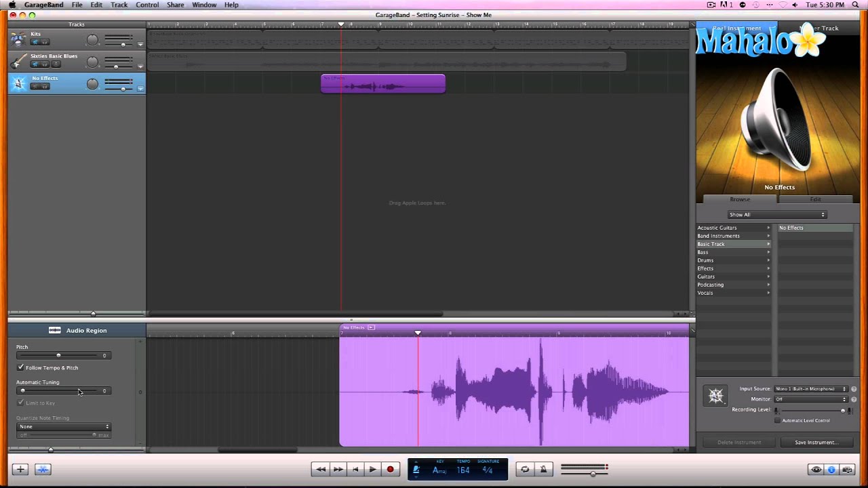Click the tuner icon in the LCD display

(x=416, y=470)
